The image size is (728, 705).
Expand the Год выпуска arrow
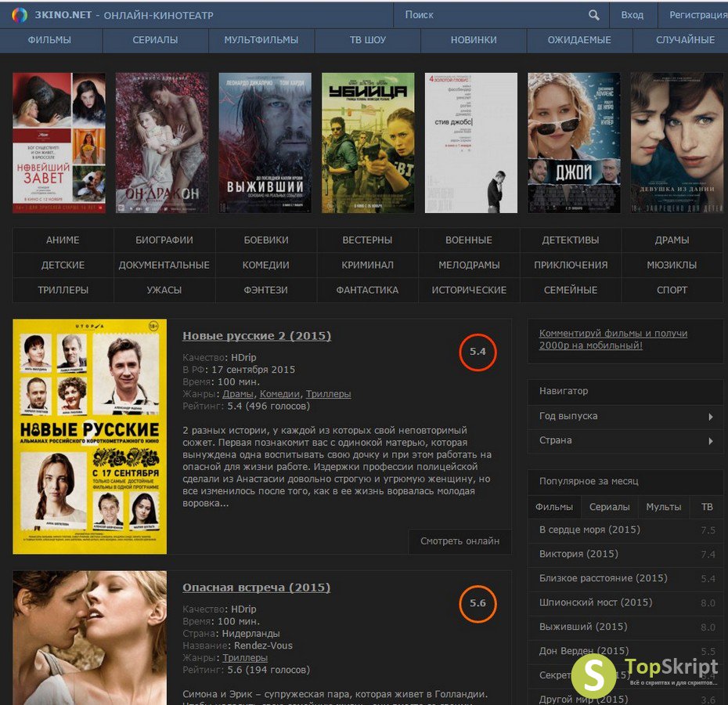(711, 417)
